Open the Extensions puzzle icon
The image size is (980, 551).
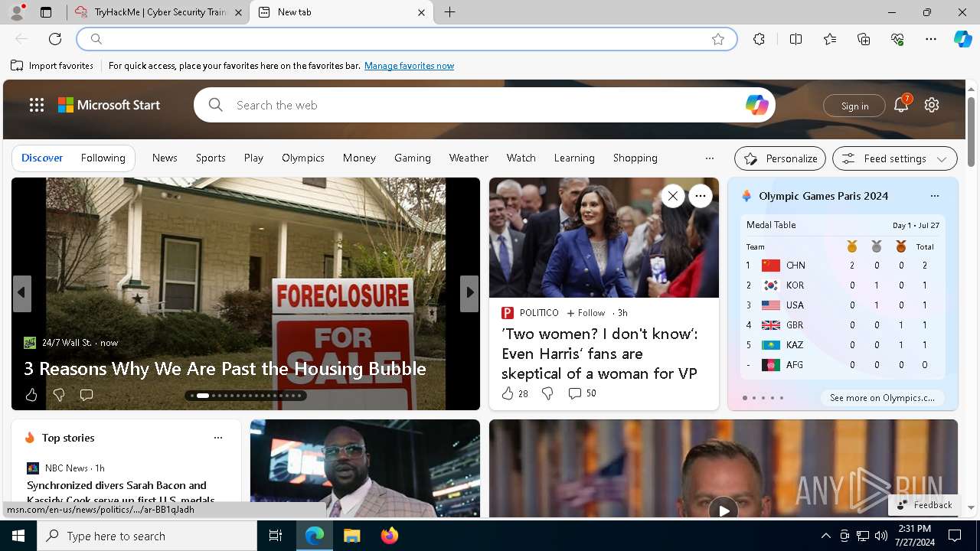click(x=759, y=39)
